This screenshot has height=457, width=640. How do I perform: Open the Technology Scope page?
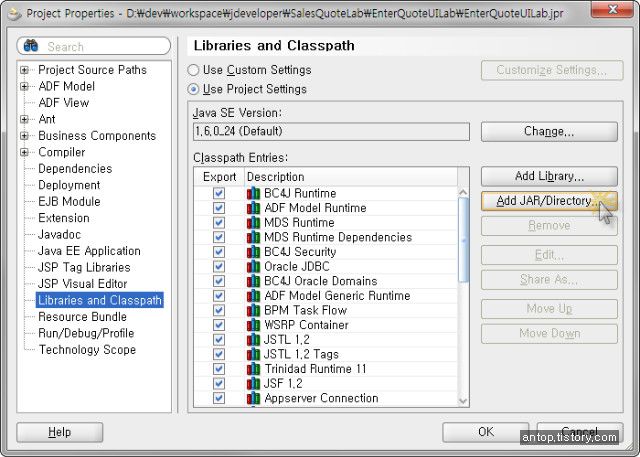tap(87, 350)
